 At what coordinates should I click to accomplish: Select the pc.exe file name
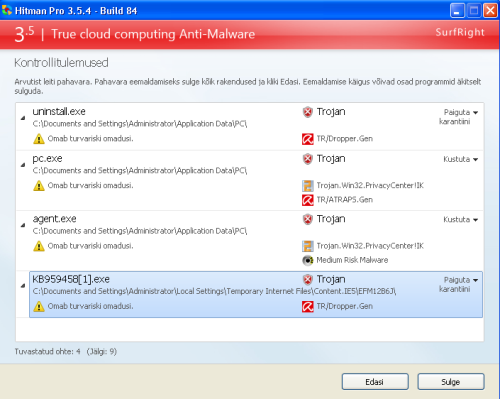click(x=47, y=159)
